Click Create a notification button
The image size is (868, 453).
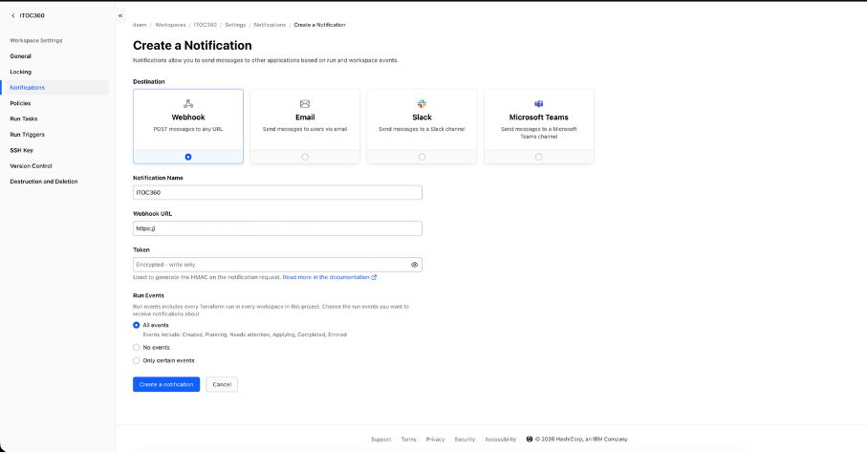pos(166,384)
